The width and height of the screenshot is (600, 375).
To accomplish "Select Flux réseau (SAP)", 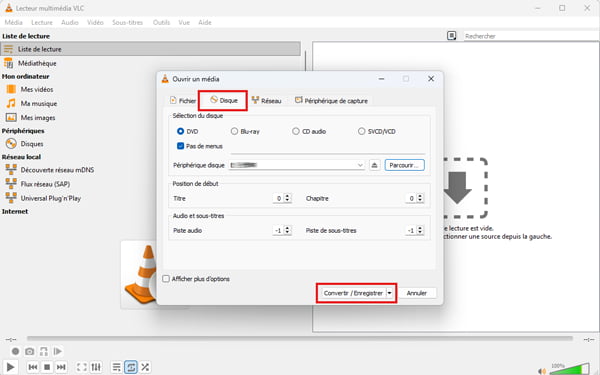I will click(x=45, y=184).
